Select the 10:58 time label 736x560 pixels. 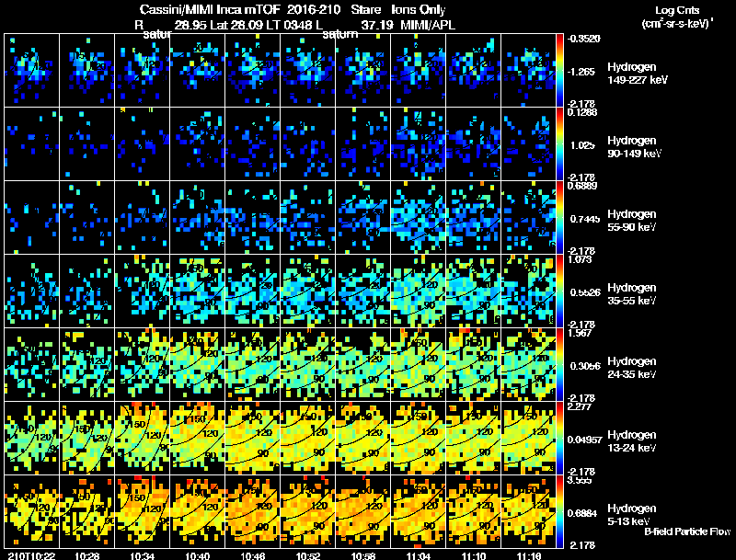pos(362,555)
